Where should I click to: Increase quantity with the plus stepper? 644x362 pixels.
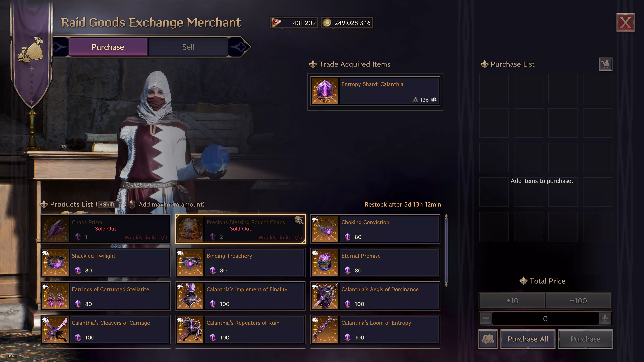[x=605, y=319]
